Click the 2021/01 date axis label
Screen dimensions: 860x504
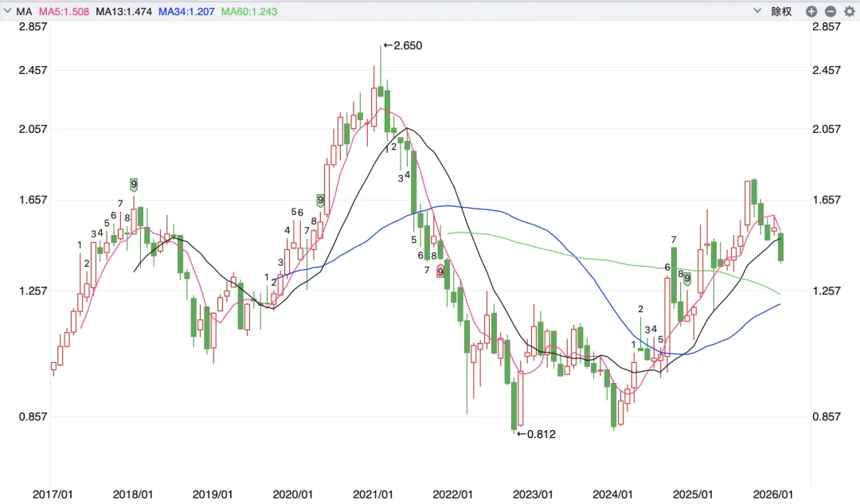(373, 494)
